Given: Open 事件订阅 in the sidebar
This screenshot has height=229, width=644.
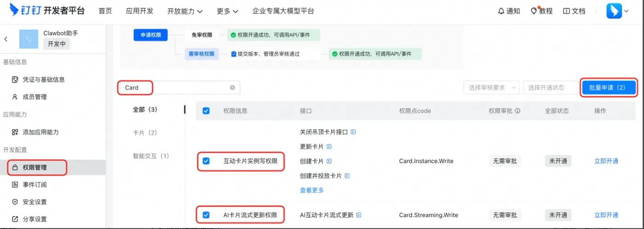Looking at the screenshot, I should 34,185.
